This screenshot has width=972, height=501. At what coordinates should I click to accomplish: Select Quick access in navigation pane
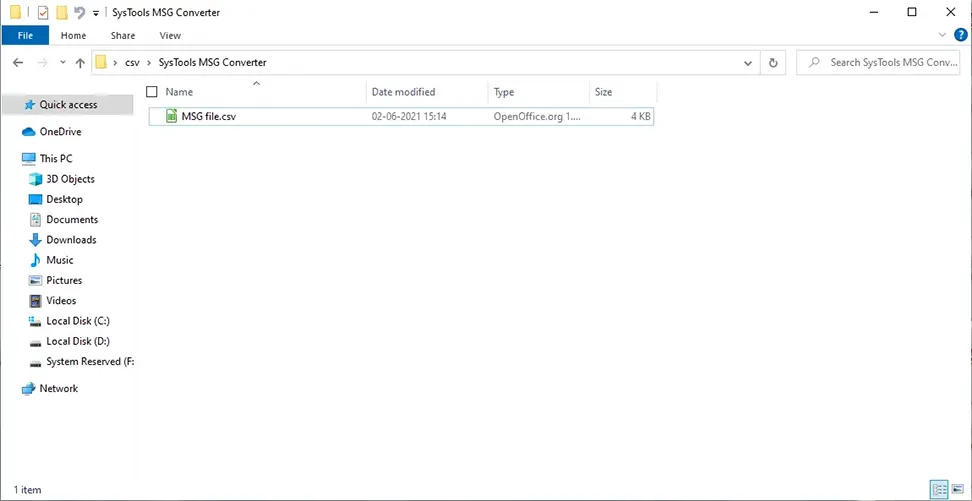tap(68, 105)
